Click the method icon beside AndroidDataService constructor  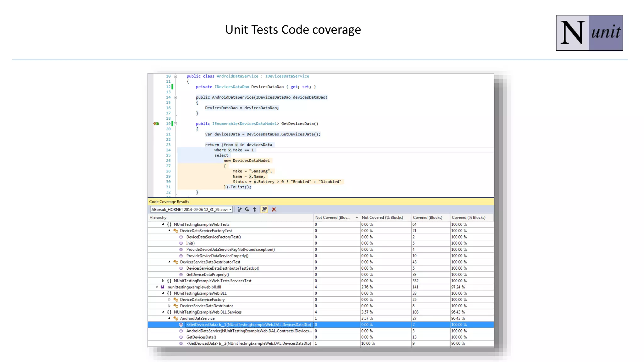coord(181,331)
